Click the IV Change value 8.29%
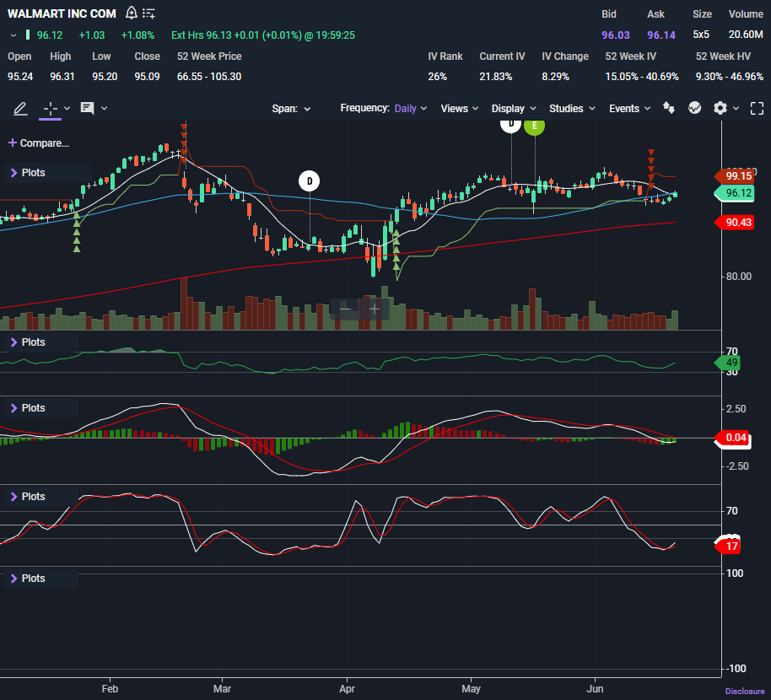 (x=555, y=77)
